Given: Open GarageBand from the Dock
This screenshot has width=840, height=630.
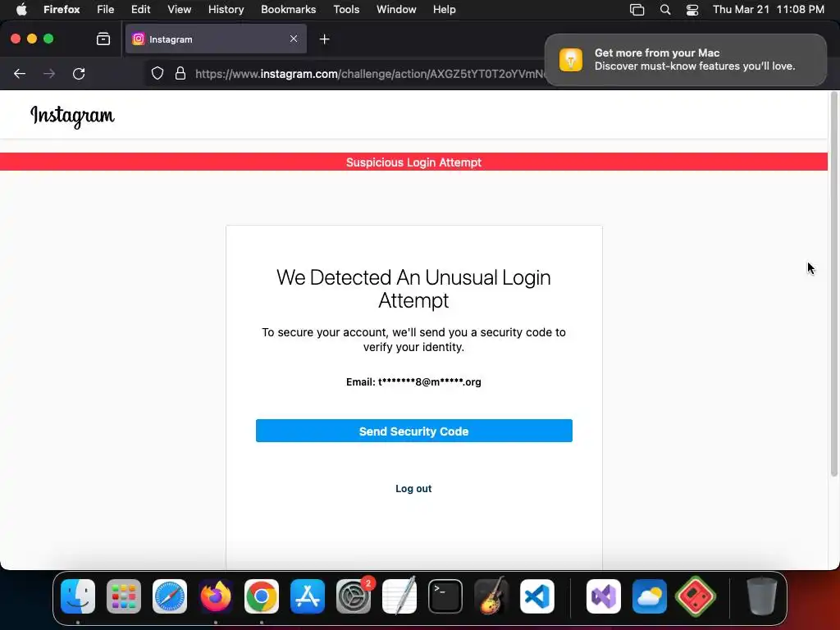Looking at the screenshot, I should (x=491, y=596).
